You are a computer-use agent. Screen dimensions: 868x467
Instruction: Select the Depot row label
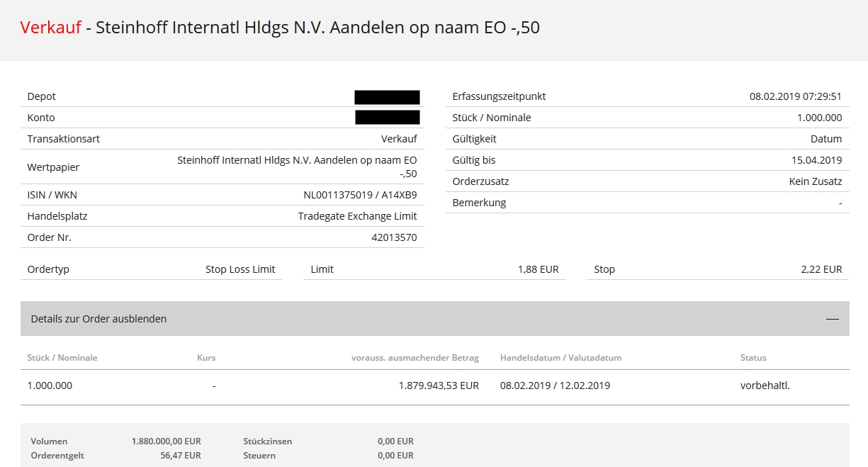point(41,96)
